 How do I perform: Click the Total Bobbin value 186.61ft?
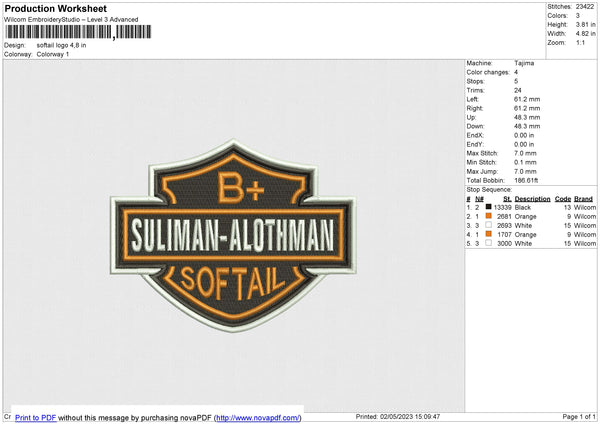[526, 181]
